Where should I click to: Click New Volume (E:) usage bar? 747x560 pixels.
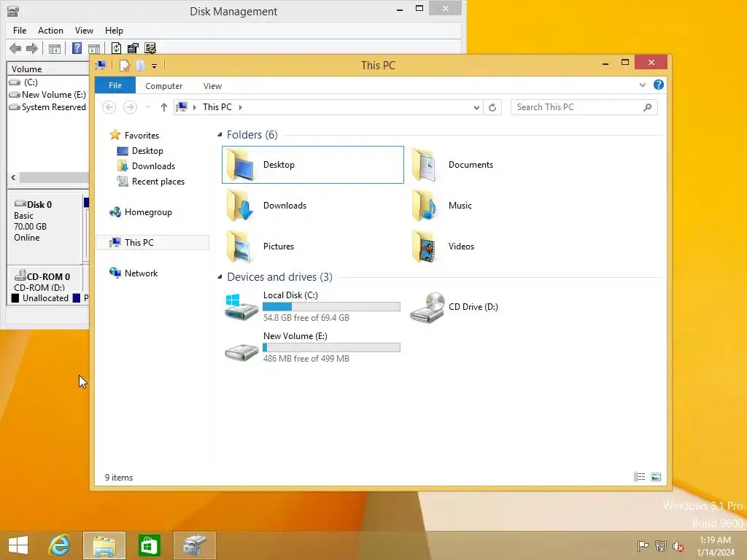click(332, 348)
